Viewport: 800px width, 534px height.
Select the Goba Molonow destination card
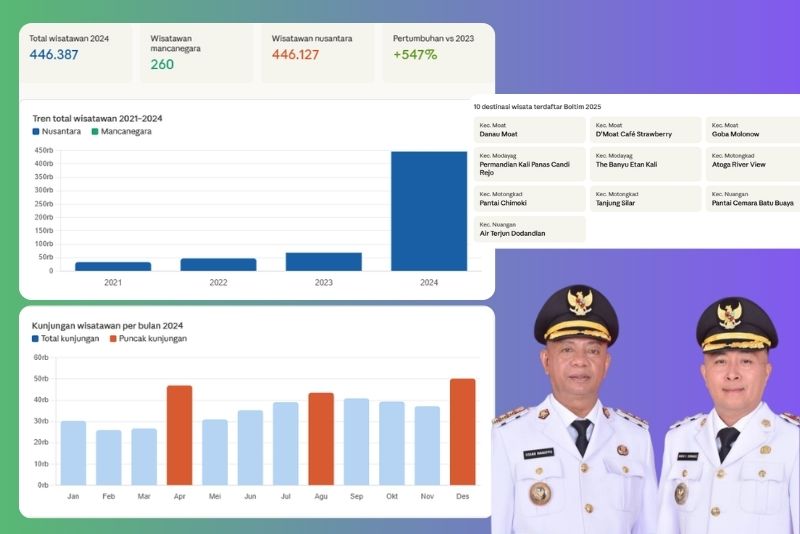[x=752, y=130]
